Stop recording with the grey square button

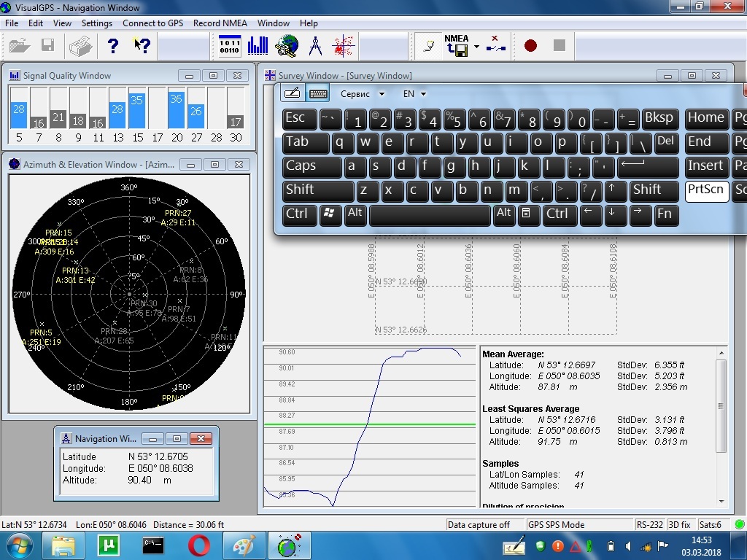coord(560,45)
